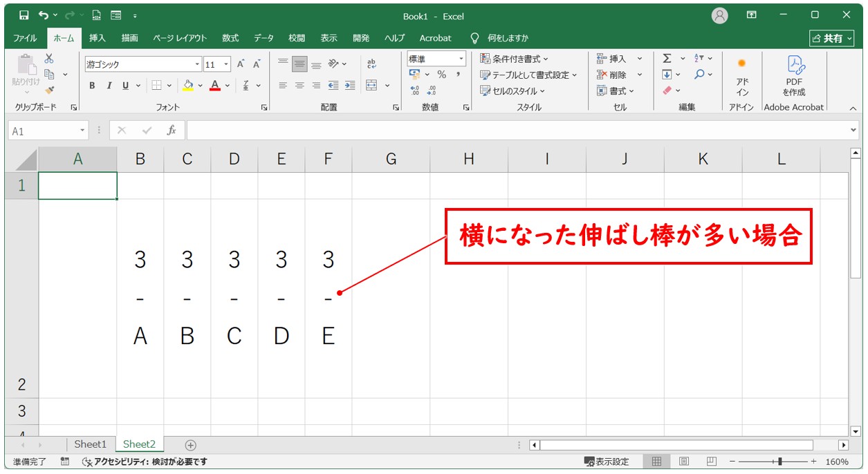Switch to the 数式 ribbon tab

230,38
